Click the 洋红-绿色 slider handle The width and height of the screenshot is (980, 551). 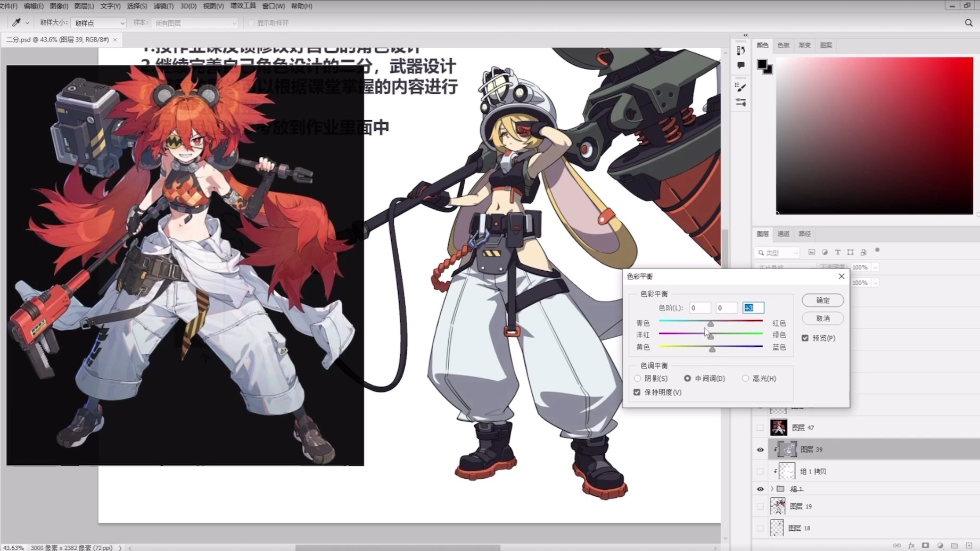tap(711, 336)
